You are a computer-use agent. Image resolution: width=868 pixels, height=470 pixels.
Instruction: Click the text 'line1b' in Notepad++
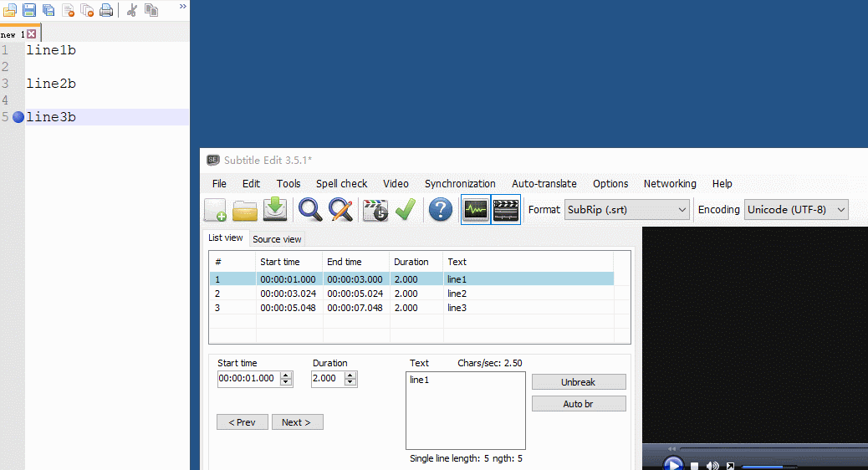coord(51,50)
